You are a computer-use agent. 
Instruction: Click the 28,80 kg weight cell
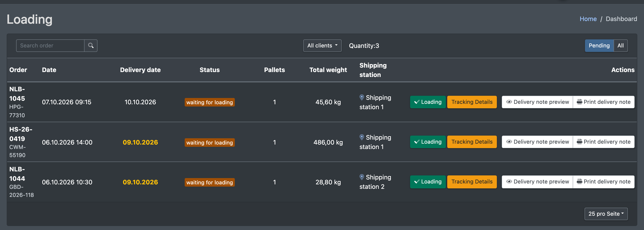[328, 182]
